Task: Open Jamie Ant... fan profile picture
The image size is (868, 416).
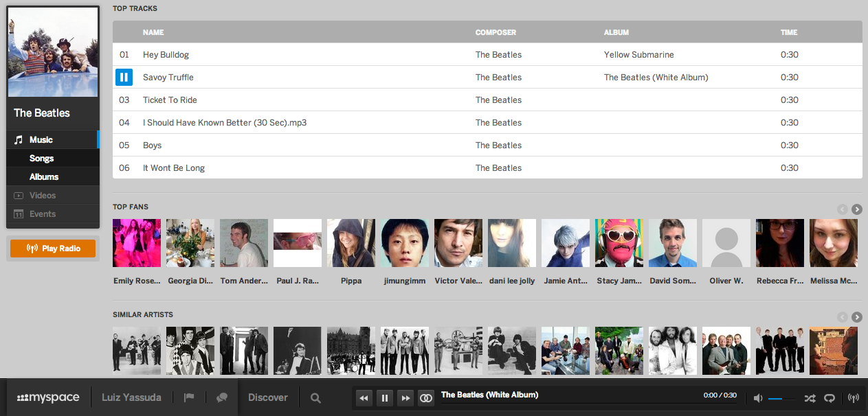Action: point(566,243)
